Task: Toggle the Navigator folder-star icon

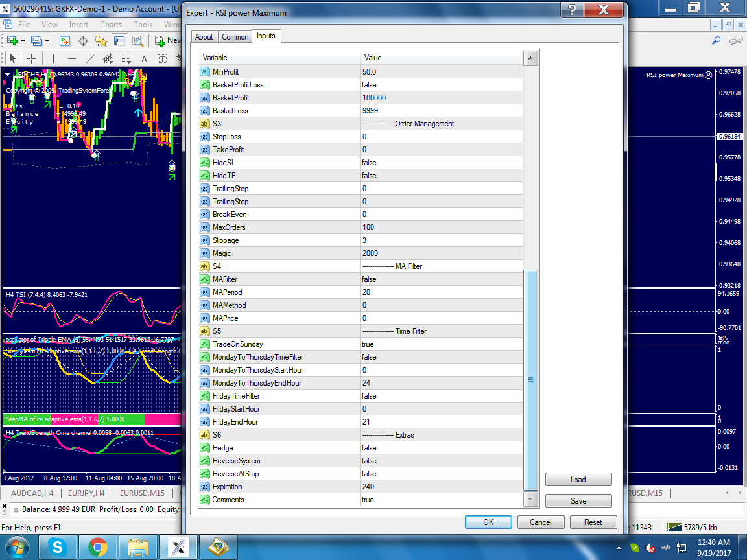Action: pyautogui.click(x=101, y=41)
